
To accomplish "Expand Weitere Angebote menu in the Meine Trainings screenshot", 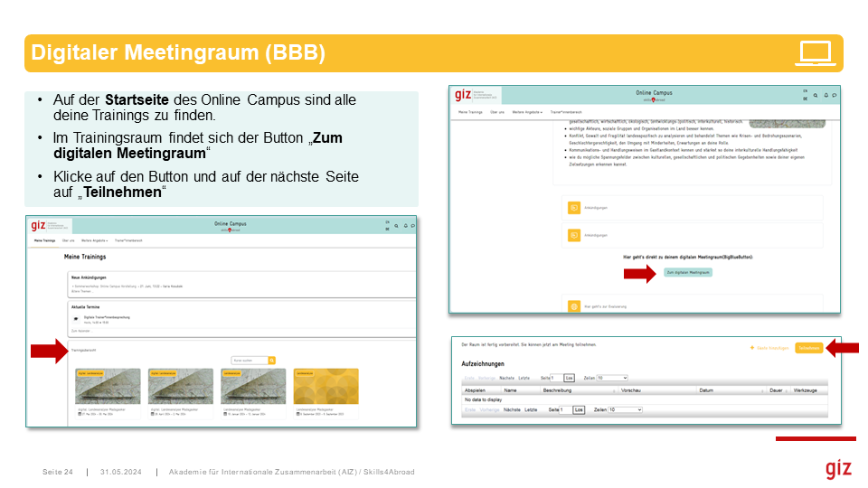I will click(x=95, y=241).
